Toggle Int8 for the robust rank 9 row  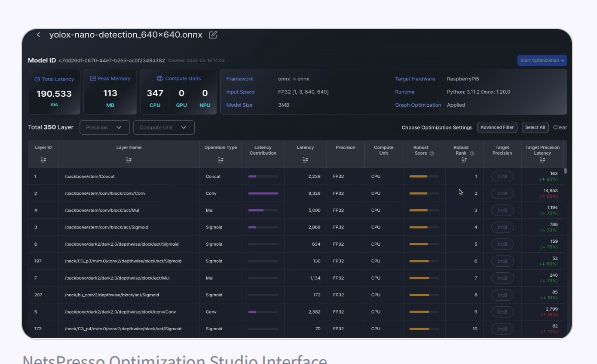(x=503, y=312)
